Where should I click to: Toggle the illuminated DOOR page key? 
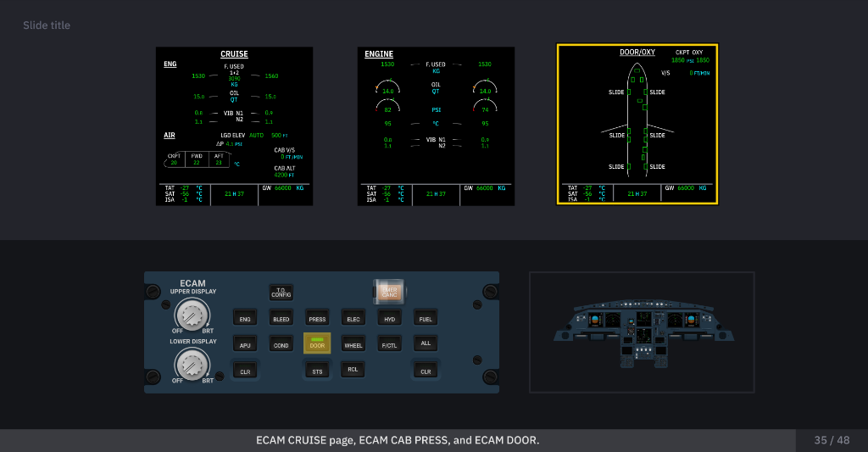click(x=317, y=343)
